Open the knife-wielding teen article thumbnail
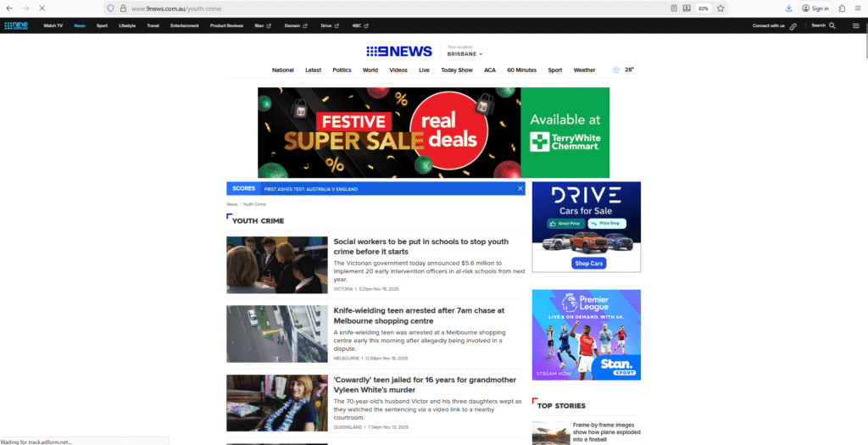This screenshot has height=445, width=868. [x=276, y=334]
